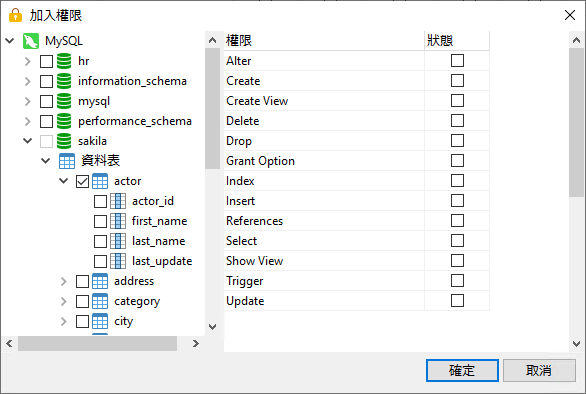586x394 pixels.
Task: Click the 確定 confirm button
Action: 462,370
